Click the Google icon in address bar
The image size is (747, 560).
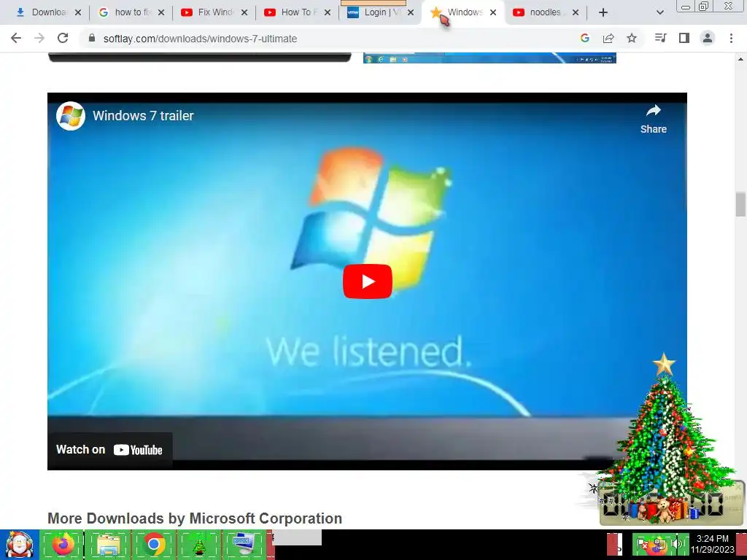(x=585, y=38)
